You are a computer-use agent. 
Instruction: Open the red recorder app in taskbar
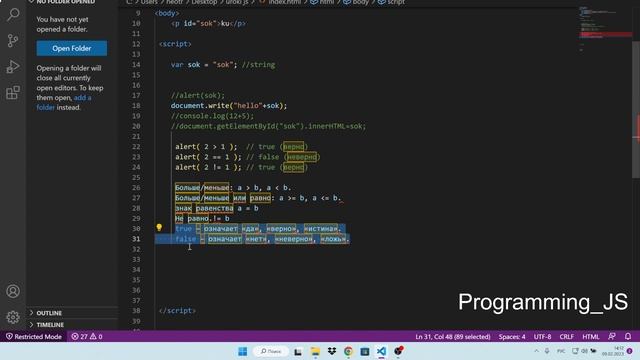click(x=398, y=351)
